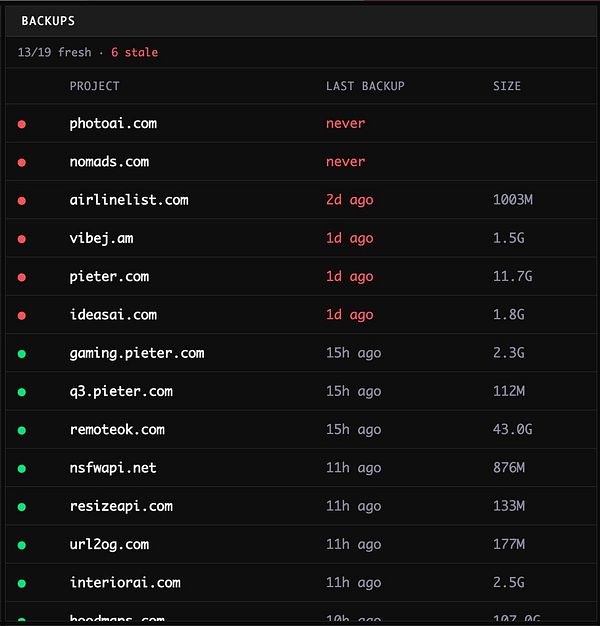The image size is (600, 626).
Task: Click the '13/19 fresh' summary text
Action: 54,52
